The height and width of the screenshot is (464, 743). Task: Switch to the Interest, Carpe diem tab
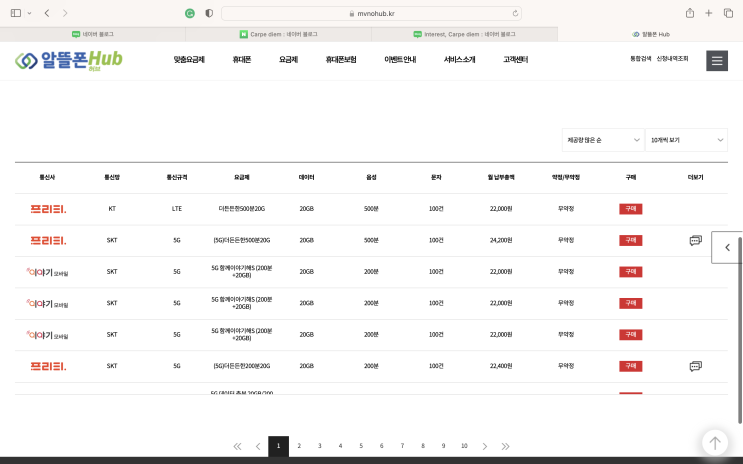click(464, 34)
